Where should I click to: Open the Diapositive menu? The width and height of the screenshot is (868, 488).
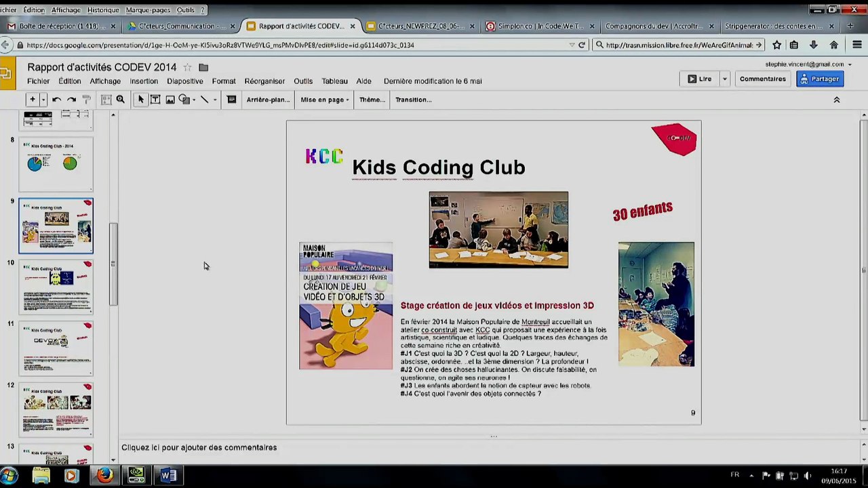185,81
